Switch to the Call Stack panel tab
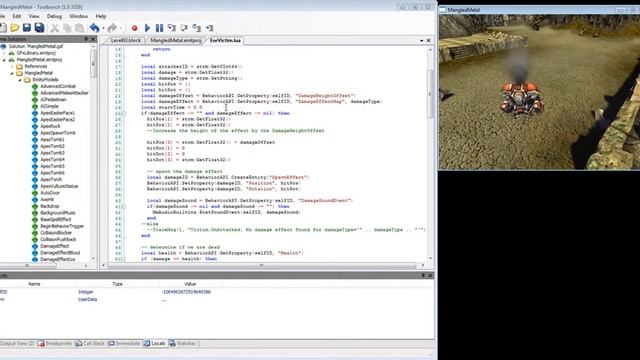 (90, 344)
